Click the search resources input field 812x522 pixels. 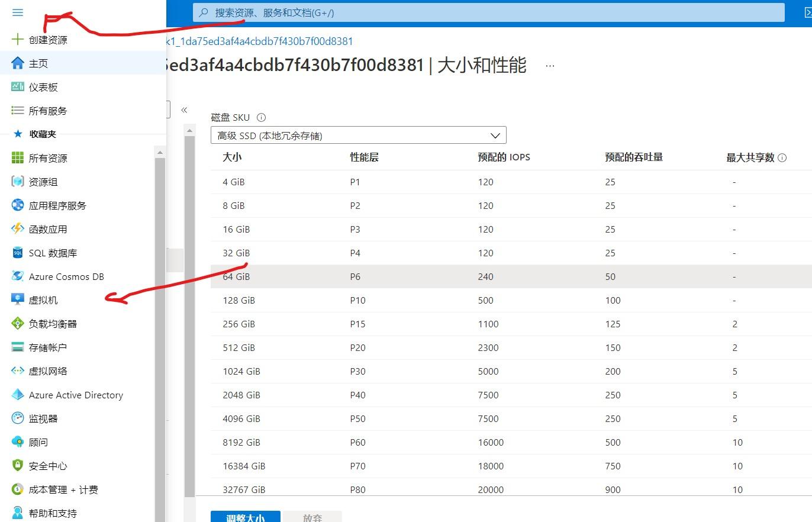click(x=488, y=12)
